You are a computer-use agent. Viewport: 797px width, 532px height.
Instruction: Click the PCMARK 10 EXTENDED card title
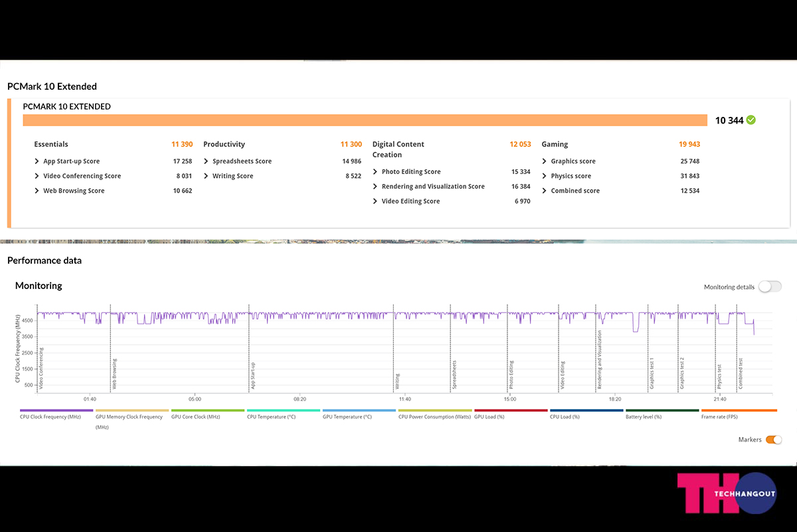66,106
